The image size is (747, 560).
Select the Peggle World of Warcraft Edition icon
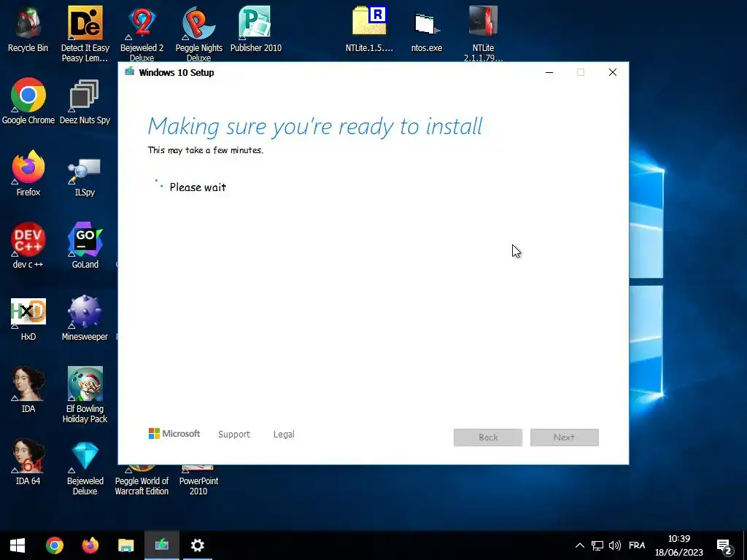142,481
